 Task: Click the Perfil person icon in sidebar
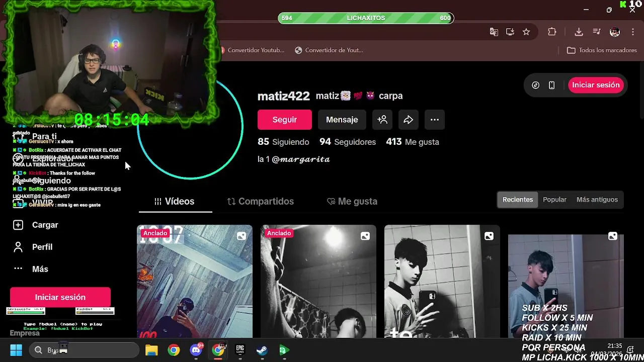pos(18,247)
